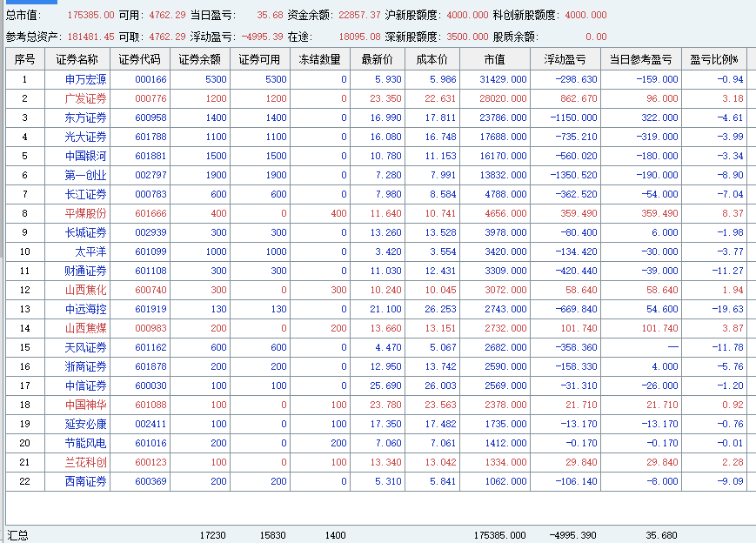Click 汇总 total market value 175385.000
Screen dimensions: 756x543
coord(500,535)
